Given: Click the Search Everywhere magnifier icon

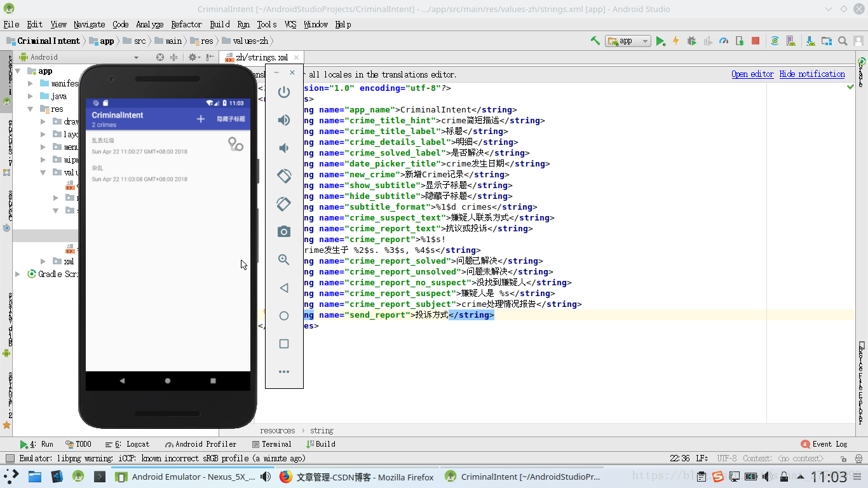Looking at the screenshot, I should pyautogui.click(x=843, y=41).
